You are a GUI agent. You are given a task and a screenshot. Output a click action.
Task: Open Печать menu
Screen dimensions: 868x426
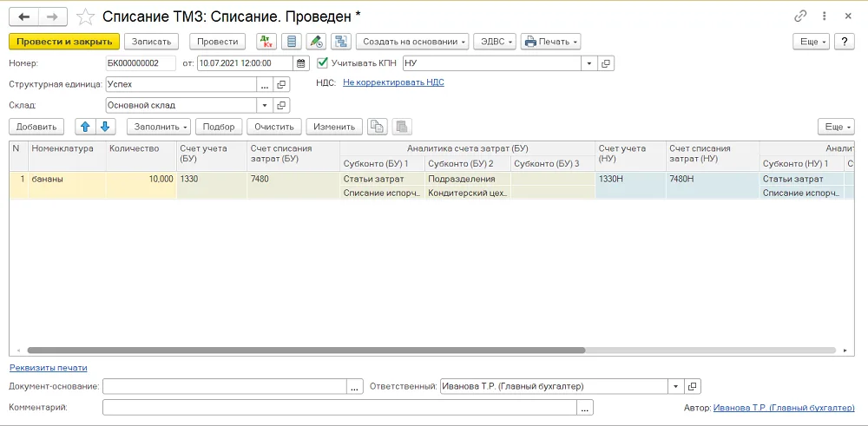[551, 42]
